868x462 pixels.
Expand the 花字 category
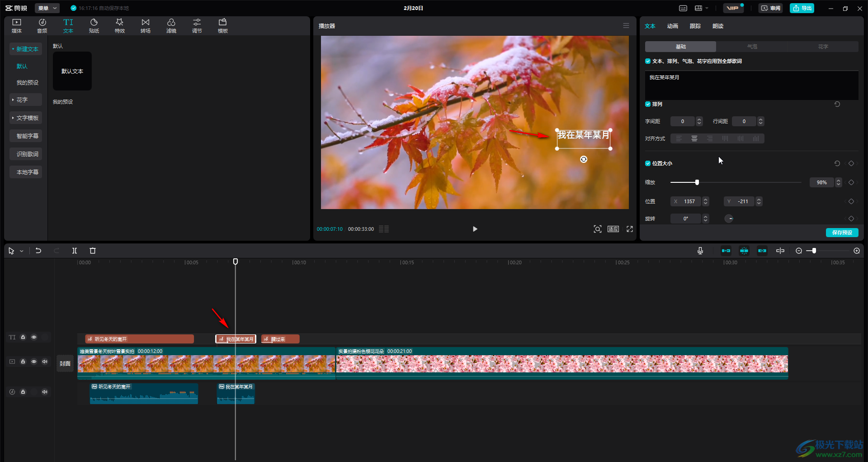coord(26,100)
